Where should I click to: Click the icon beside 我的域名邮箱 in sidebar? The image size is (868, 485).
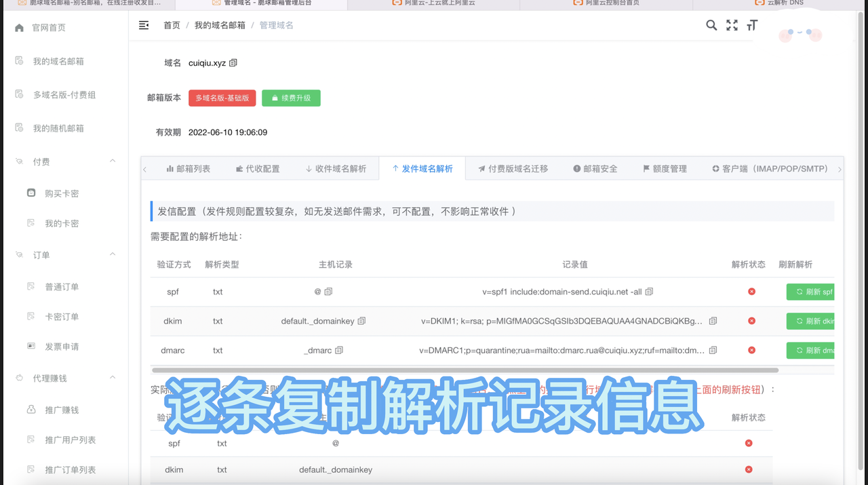pyautogui.click(x=19, y=61)
